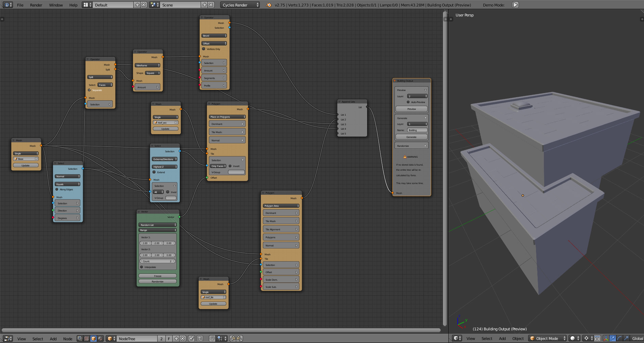Open the Info editor type selector icon
This screenshot has height=343, width=644.
[x=8, y=5]
